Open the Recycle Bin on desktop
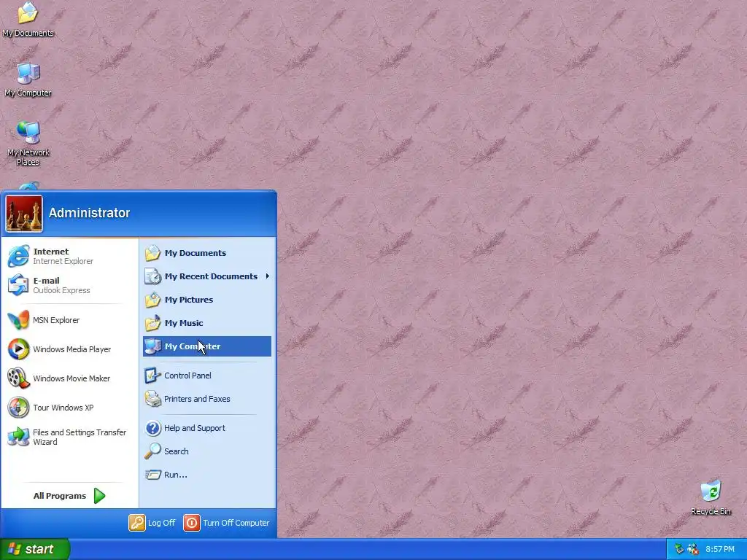747x560 pixels. tap(711, 497)
